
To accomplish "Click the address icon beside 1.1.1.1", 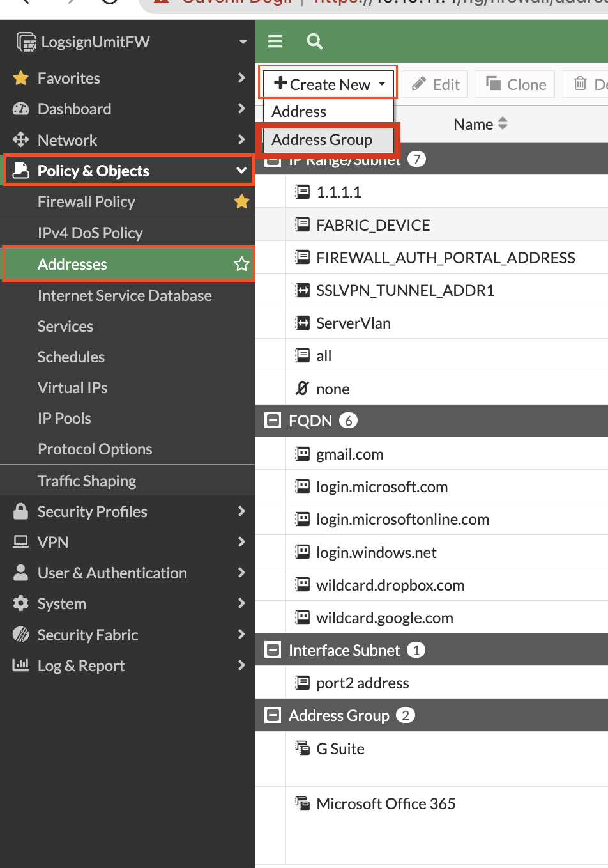I will coord(302,191).
